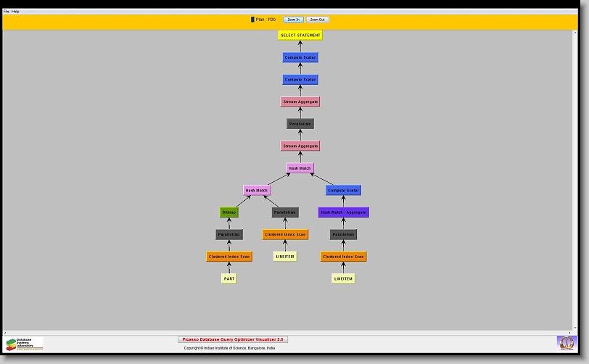
Task: Click the institute emblem in bottom right corner
Action: point(565,342)
